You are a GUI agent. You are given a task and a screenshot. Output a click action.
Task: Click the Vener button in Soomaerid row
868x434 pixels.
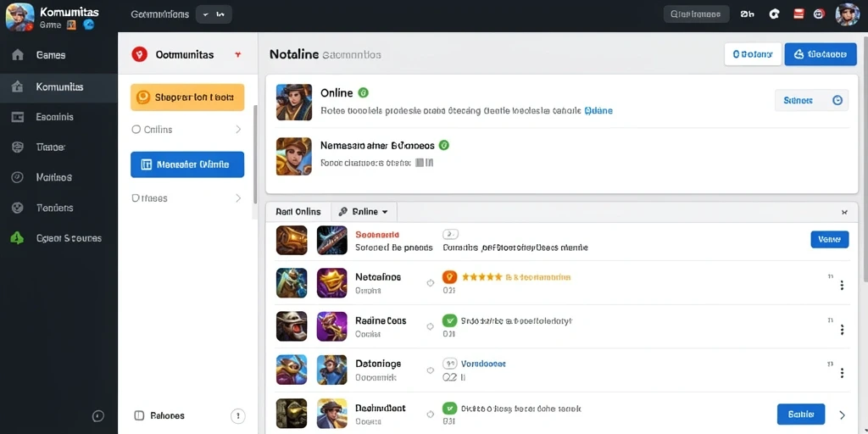pyautogui.click(x=829, y=239)
